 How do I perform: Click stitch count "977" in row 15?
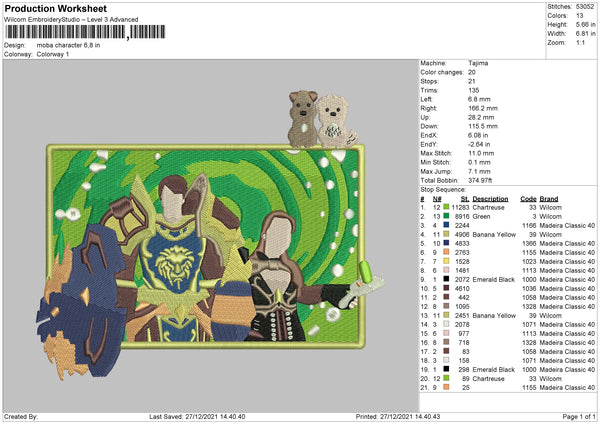pyautogui.click(x=463, y=334)
